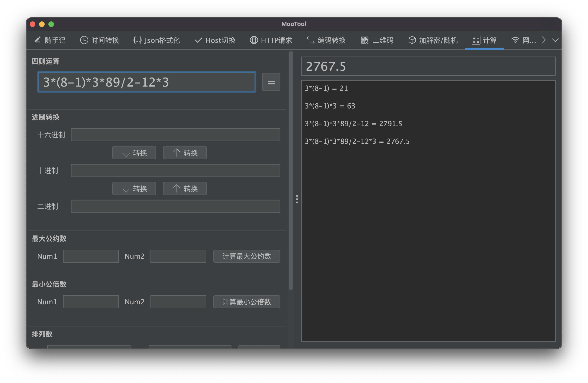588x383 pixels.
Task: Click the pencil icon of 随手记 tab
Action: point(37,40)
